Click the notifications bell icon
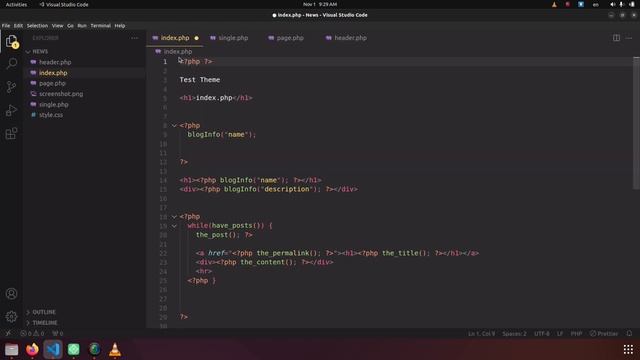 629,333
